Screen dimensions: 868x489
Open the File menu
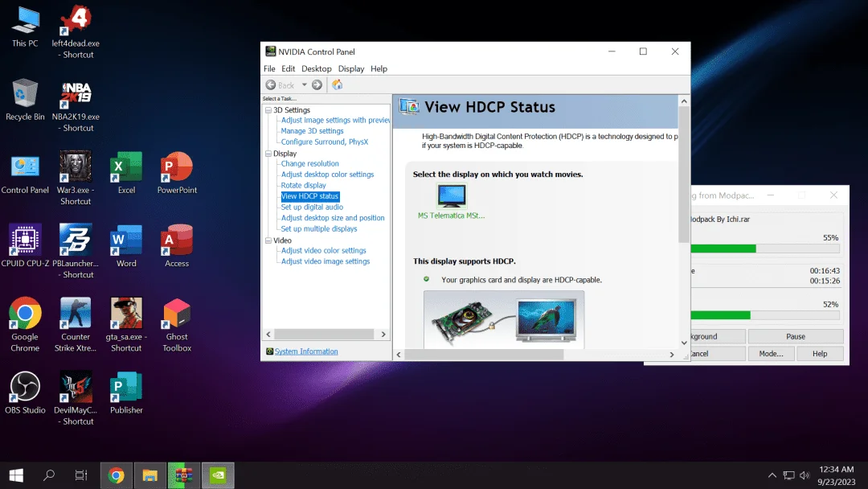(269, 68)
